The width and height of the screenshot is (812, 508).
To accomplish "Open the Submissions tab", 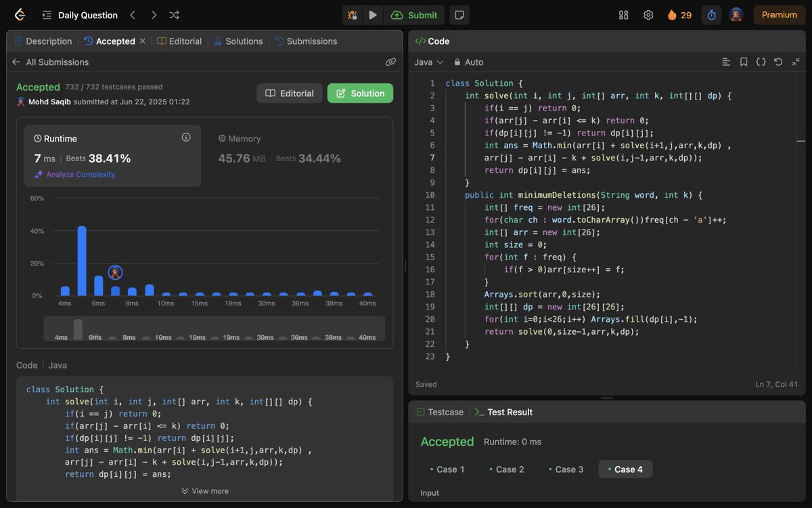I will click(x=306, y=41).
